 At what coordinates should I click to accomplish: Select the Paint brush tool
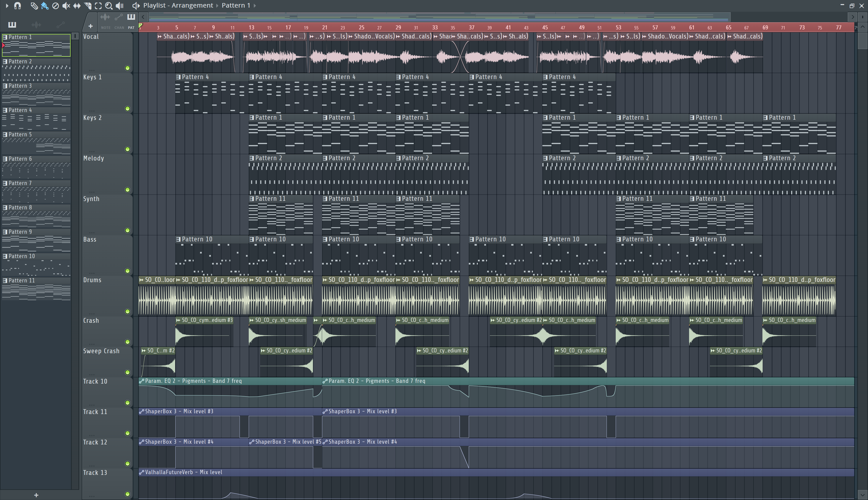pos(45,6)
